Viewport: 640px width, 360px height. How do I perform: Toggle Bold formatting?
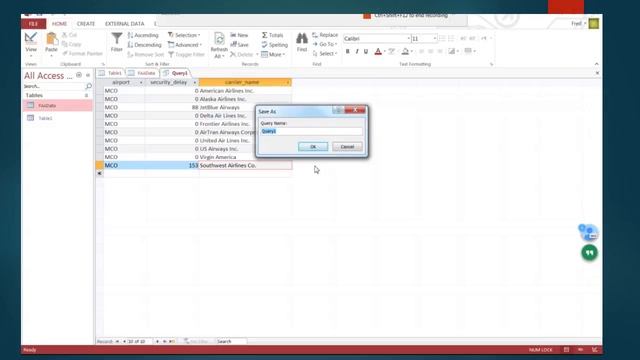(347, 51)
